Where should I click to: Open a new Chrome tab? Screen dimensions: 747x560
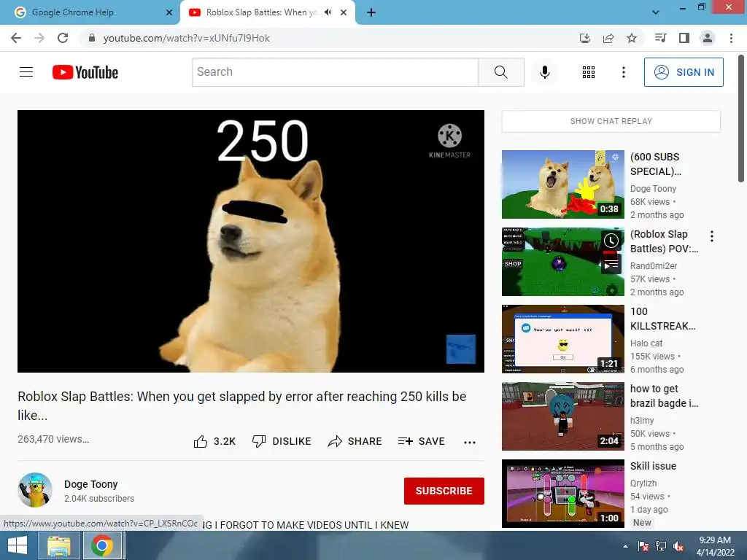371,12
